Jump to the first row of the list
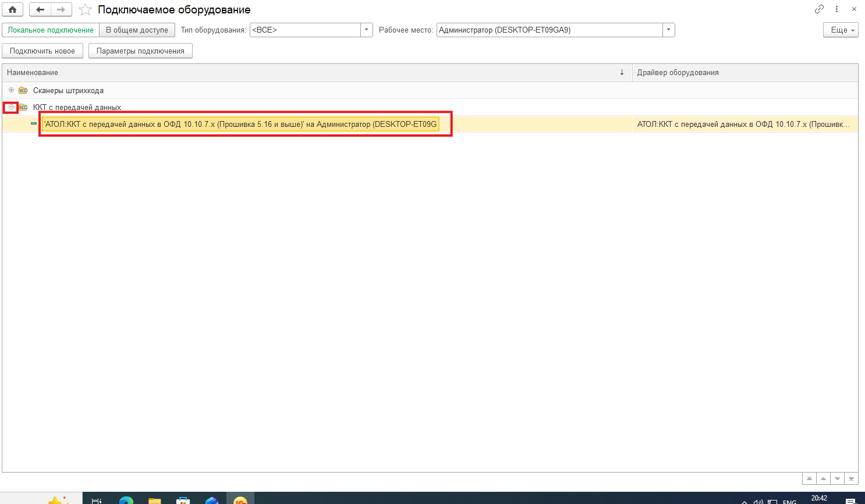The height and width of the screenshot is (504, 865). (809, 478)
